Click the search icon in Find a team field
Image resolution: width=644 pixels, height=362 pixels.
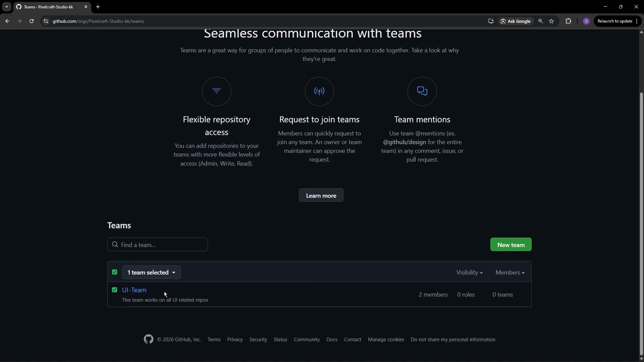click(115, 245)
